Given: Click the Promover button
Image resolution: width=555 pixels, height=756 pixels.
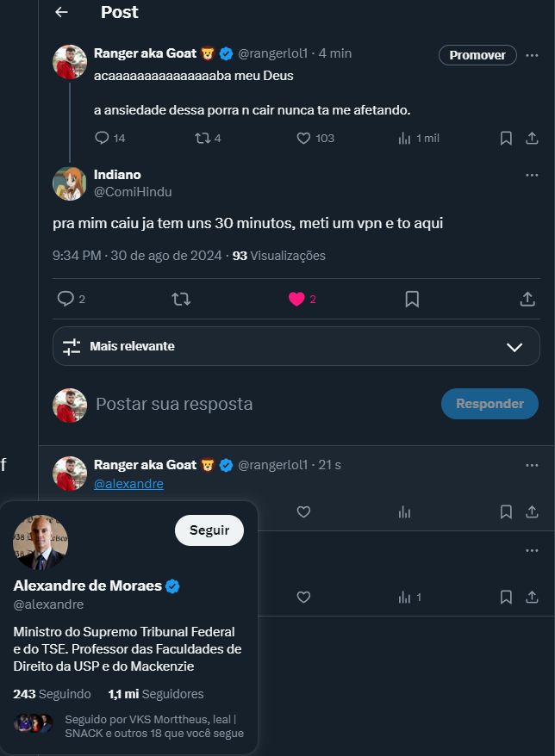Looking at the screenshot, I should pos(477,55).
